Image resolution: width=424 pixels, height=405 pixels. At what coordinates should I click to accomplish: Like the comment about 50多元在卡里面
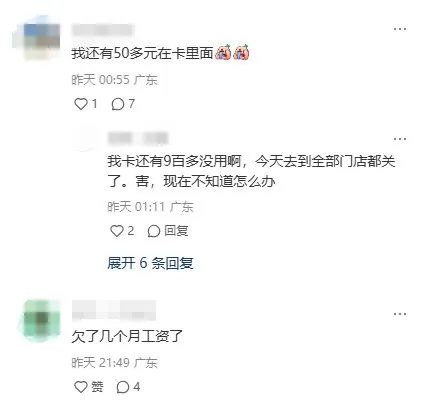point(81,104)
